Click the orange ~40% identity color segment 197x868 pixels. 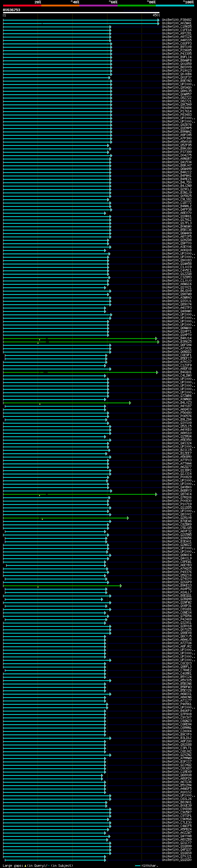click(60, 6)
